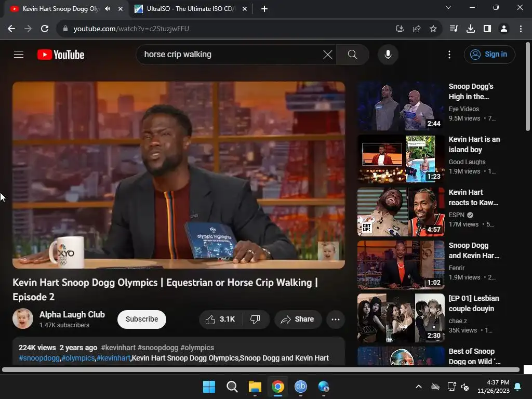View site information lock icon
The width and height of the screenshot is (532, 399).
(x=65, y=29)
